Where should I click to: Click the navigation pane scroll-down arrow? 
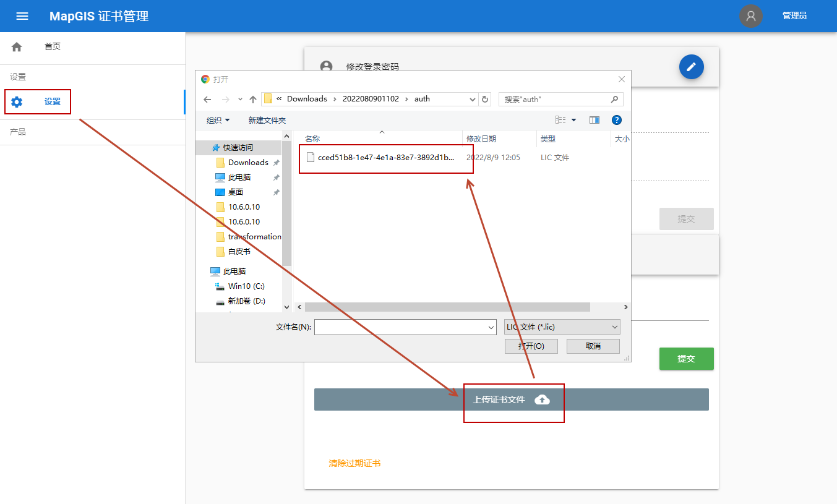(x=286, y=307)
